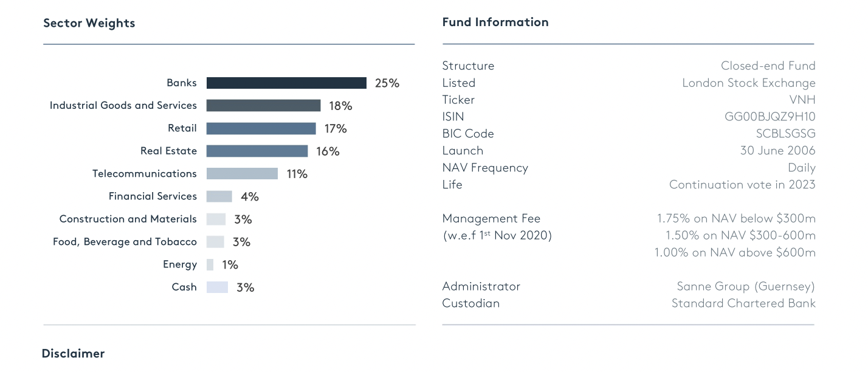Click the Energy 1% bar
This screenshot has height=372, width=868.
click(x=210, y=265)
